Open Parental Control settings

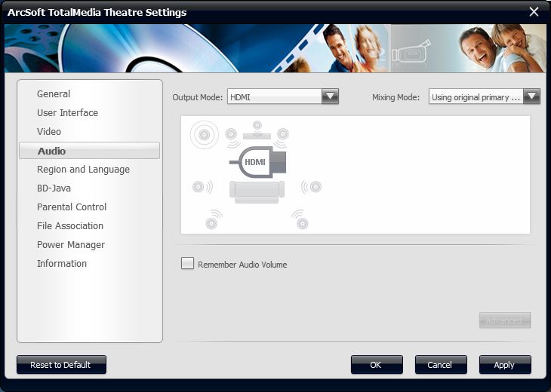tap(72, 207)
